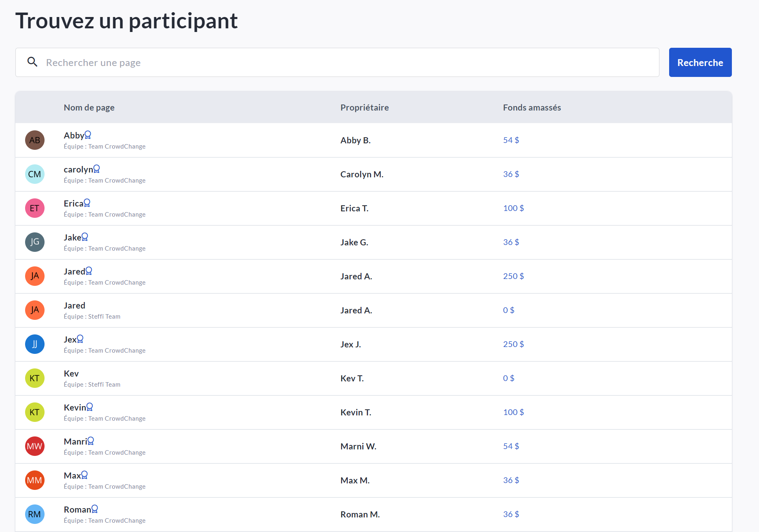Screen dimensions: 759x532
Task: Click Jared's 250 $ raised amount
Action: tap(513, 276)
